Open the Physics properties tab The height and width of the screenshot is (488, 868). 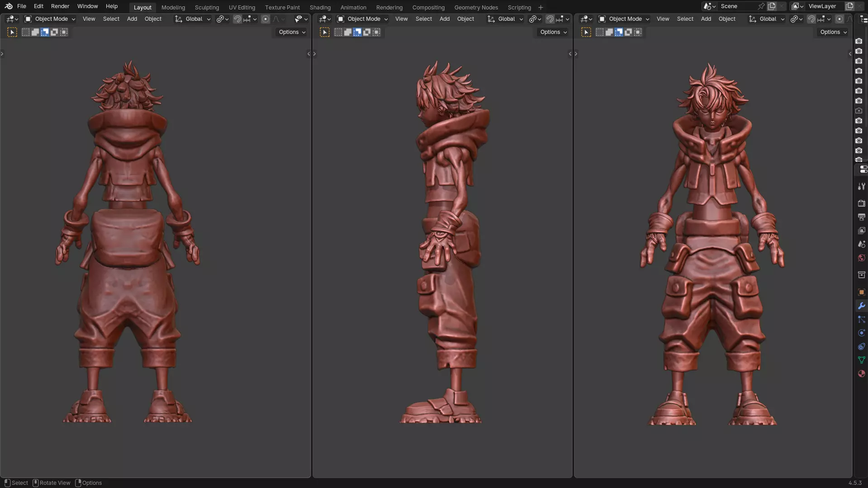pos(861,333)
